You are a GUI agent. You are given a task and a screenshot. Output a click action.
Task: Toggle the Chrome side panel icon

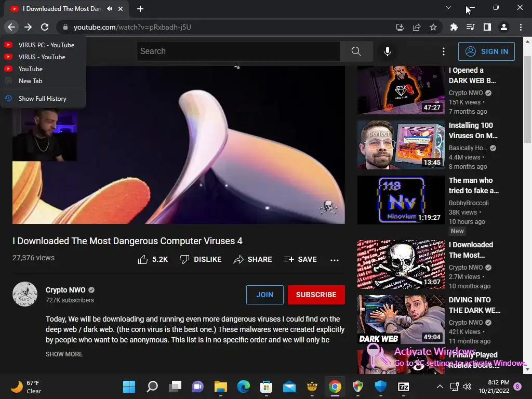click(487, 27)
